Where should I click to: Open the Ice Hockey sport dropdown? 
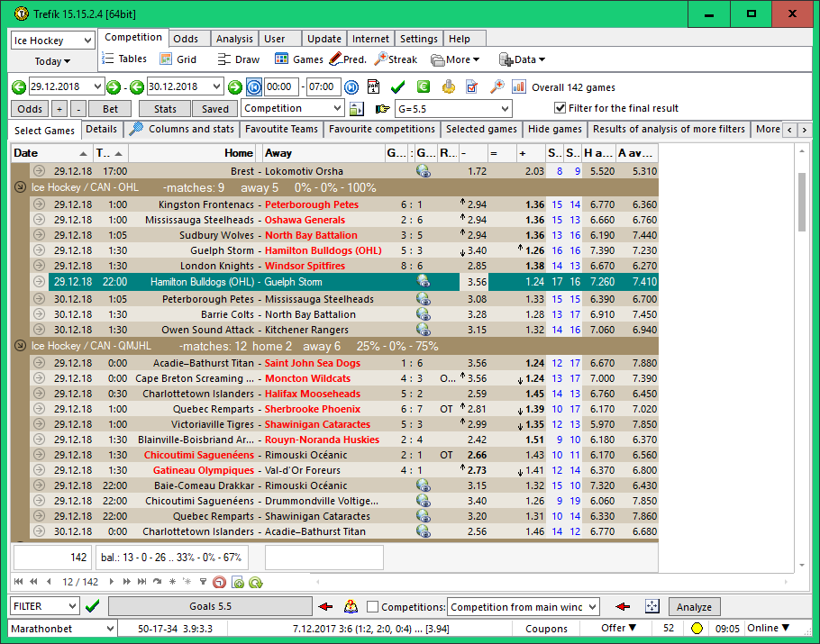coord(87,41)
